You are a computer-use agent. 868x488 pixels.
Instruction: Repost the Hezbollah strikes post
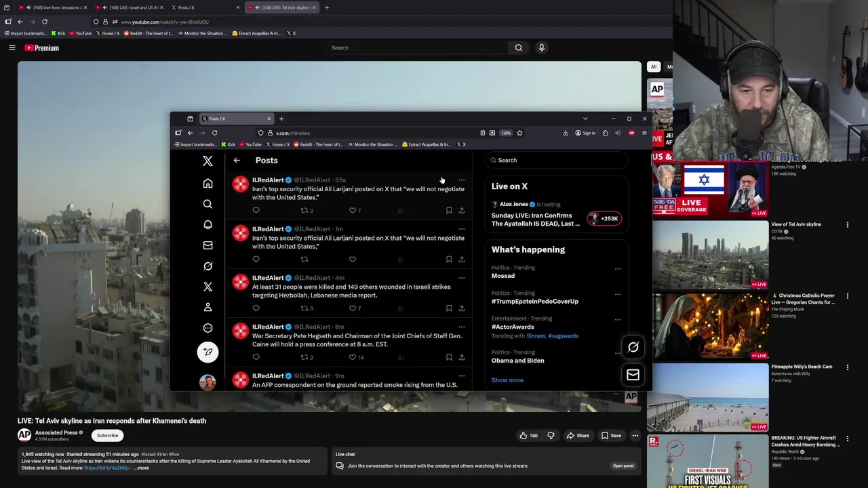304,308
